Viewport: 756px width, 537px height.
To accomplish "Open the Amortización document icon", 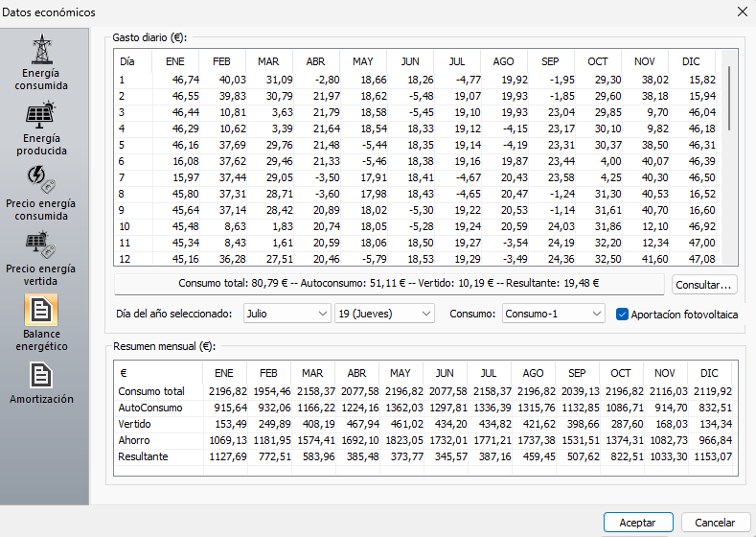I will pos(41,375).
